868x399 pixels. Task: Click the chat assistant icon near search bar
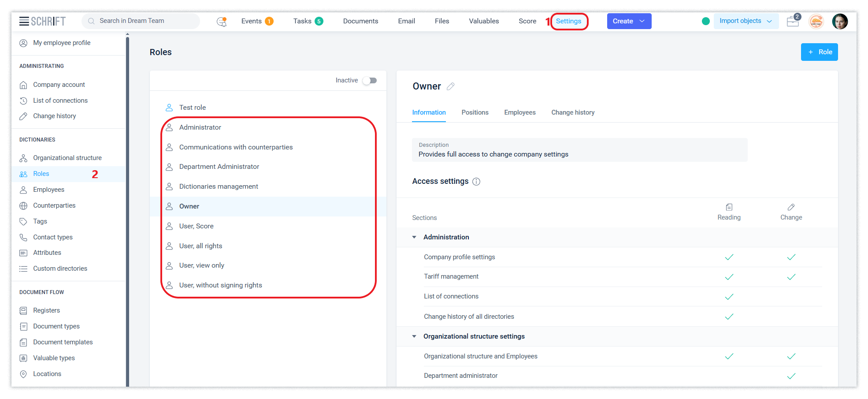[x=222, y=21]
